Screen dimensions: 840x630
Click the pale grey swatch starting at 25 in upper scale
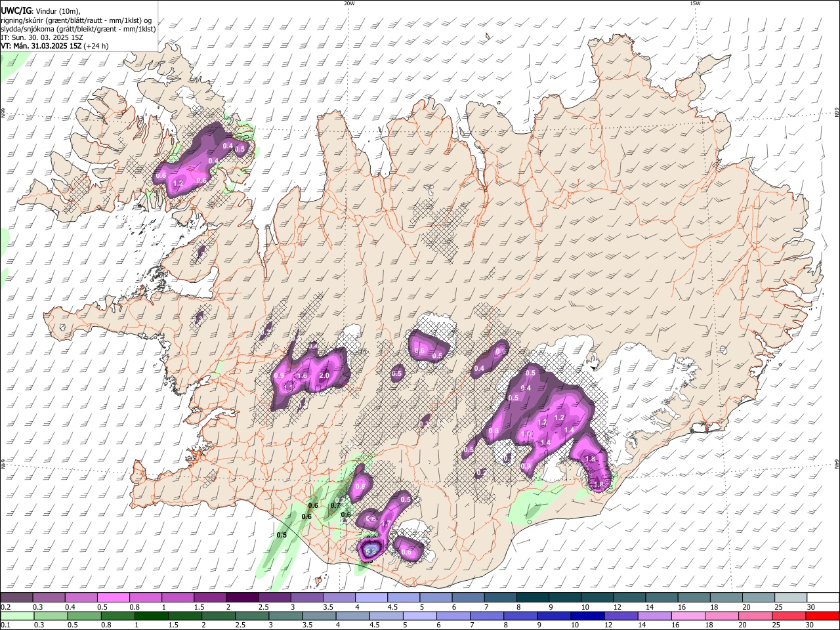coord(790,597)
